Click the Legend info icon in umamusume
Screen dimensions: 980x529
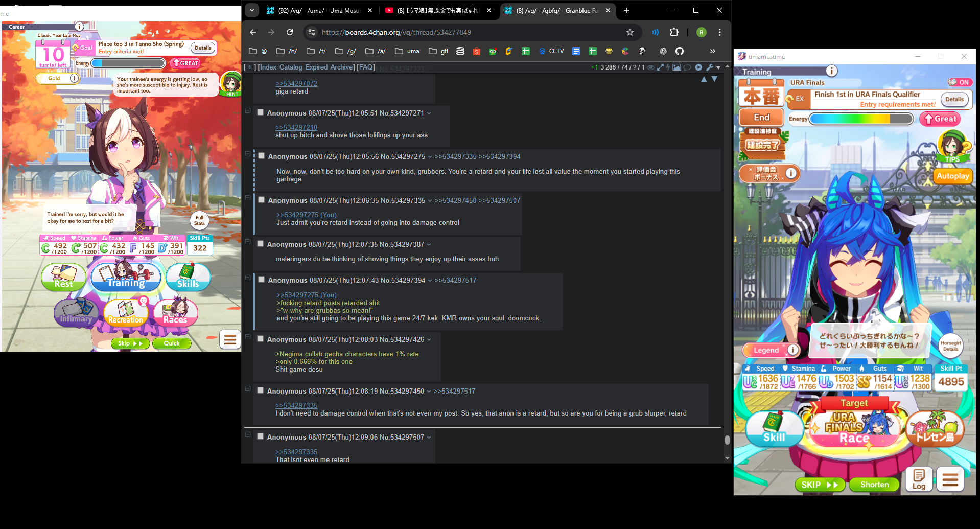point(792,350)
